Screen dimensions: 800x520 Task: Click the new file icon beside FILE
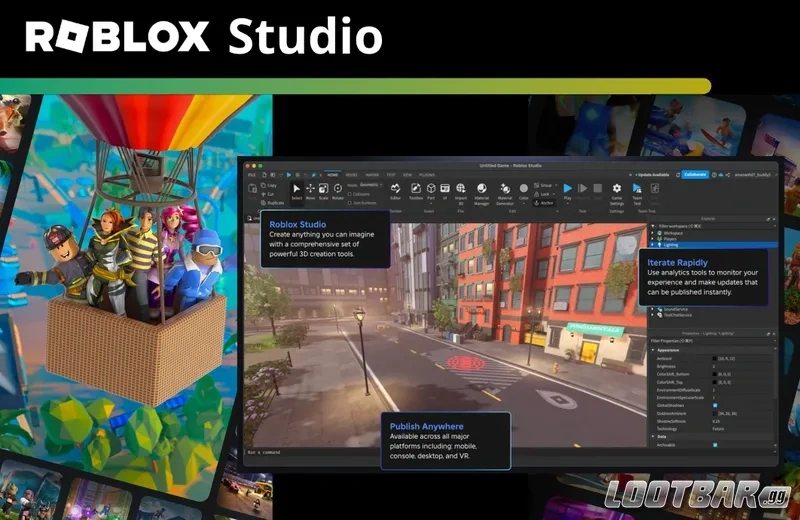264,175
